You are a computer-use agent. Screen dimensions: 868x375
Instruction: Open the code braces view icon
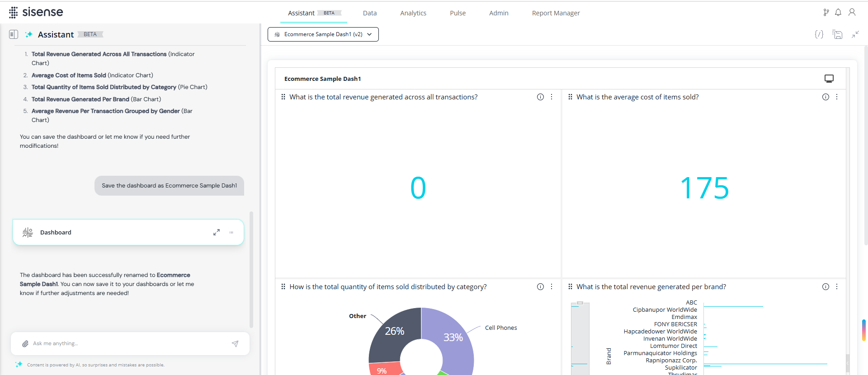(819, 34)
